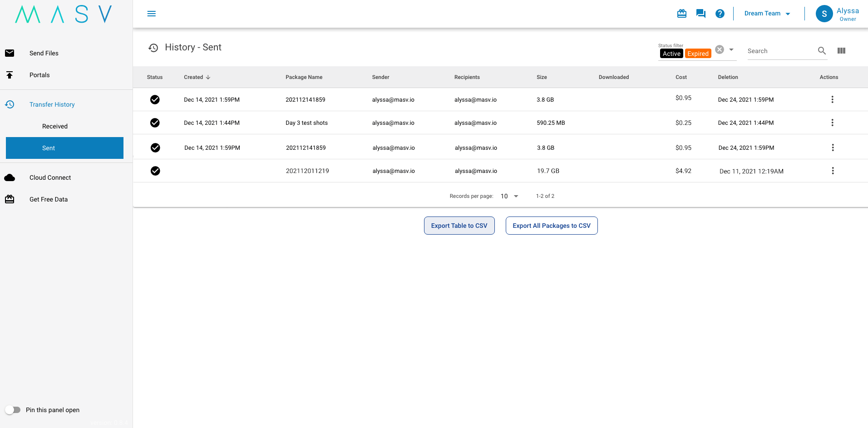868x428 pixels.
Task: Open the Dream Team switcher dropdown
Action: tap(767, 14)
